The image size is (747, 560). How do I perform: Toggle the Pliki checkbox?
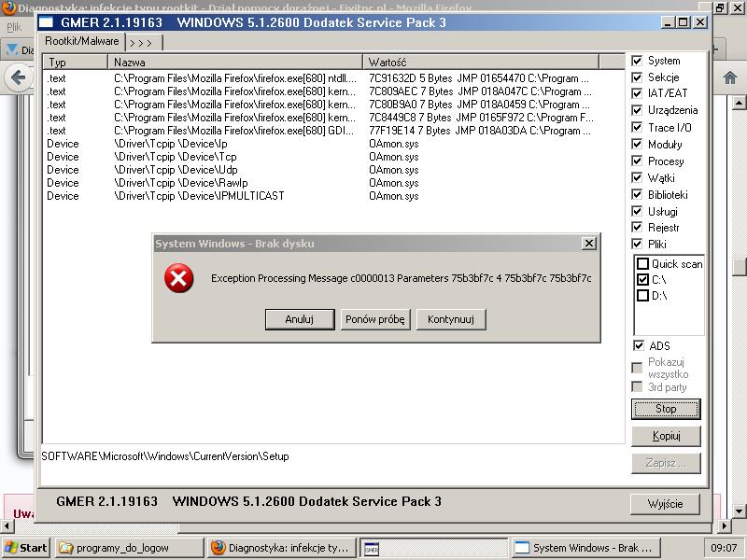tap(637, 244)
